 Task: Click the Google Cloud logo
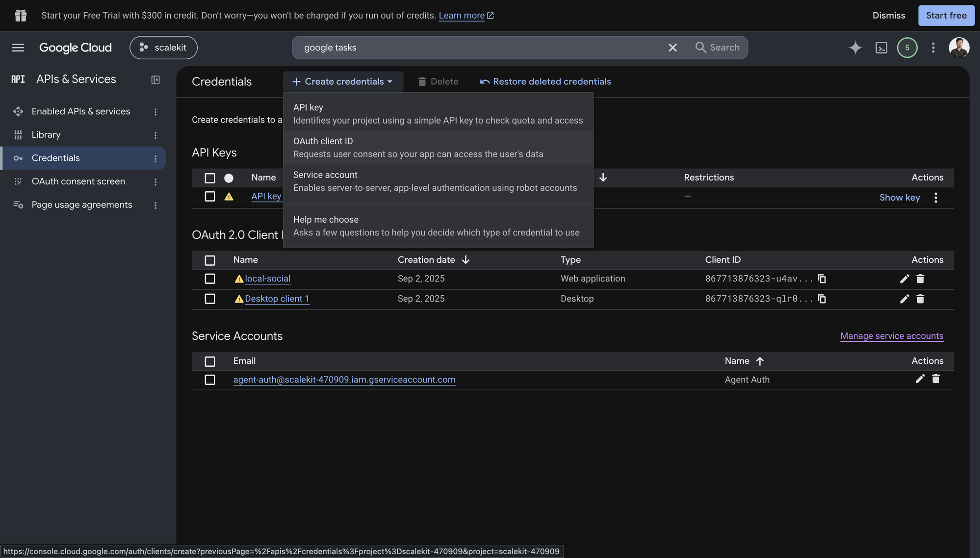click(x=76, y=48)
